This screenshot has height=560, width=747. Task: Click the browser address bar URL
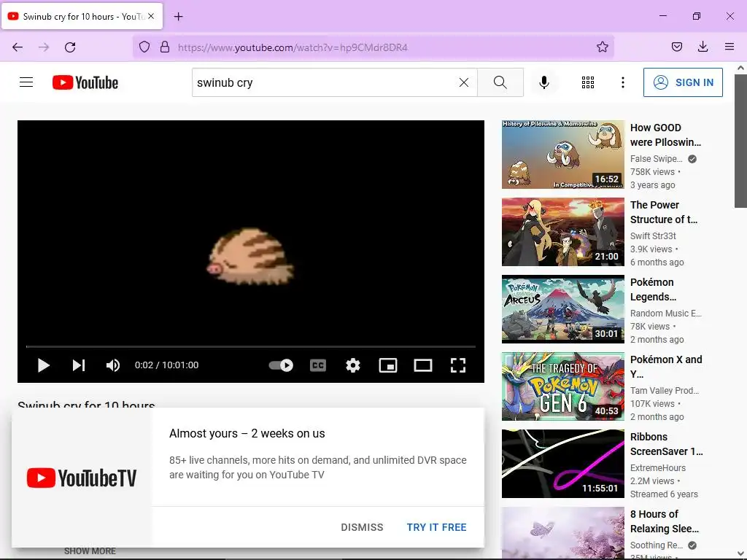[293, 47]
